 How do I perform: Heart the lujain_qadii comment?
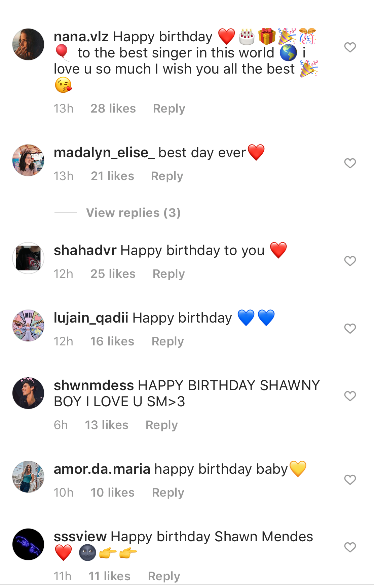point(350,329)
